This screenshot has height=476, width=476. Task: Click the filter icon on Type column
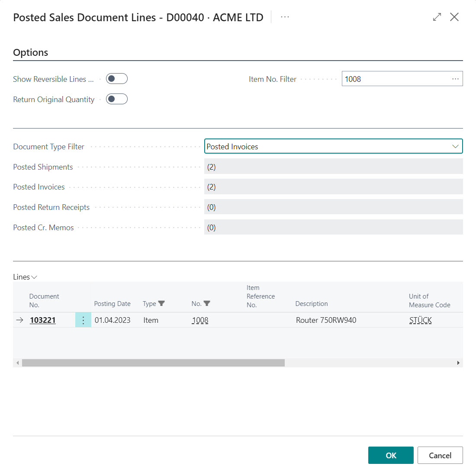[x=161, y=304]
